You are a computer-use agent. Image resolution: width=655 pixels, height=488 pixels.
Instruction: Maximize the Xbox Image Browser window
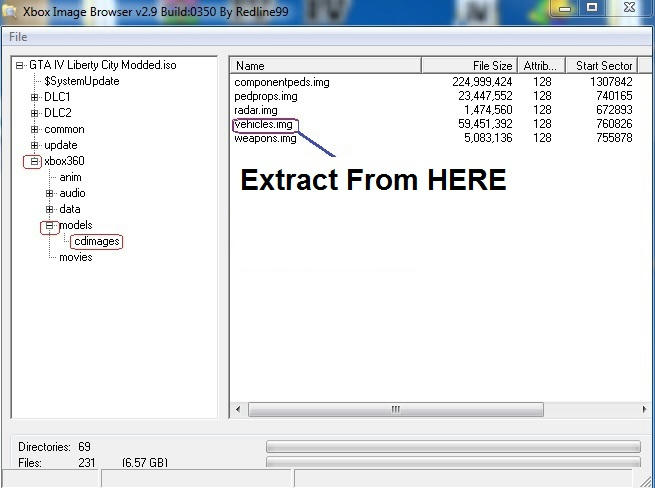pos(592,8)
